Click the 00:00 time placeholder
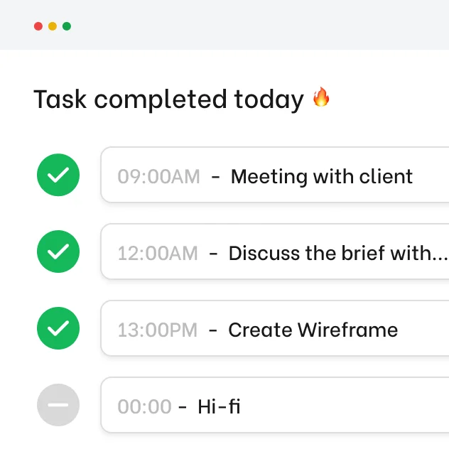This screenshot has width=449, height=476. pyautogui.click(x=144, y=406)
